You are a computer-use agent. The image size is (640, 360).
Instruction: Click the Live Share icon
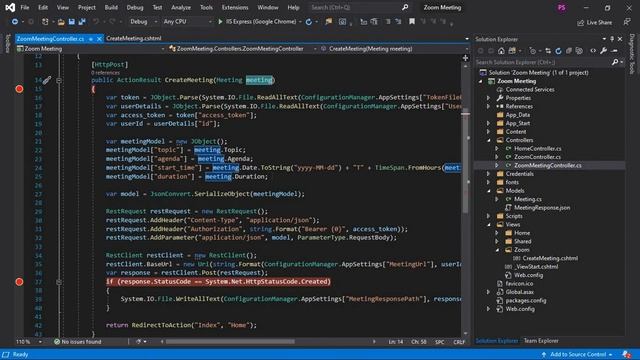[580, 23]
